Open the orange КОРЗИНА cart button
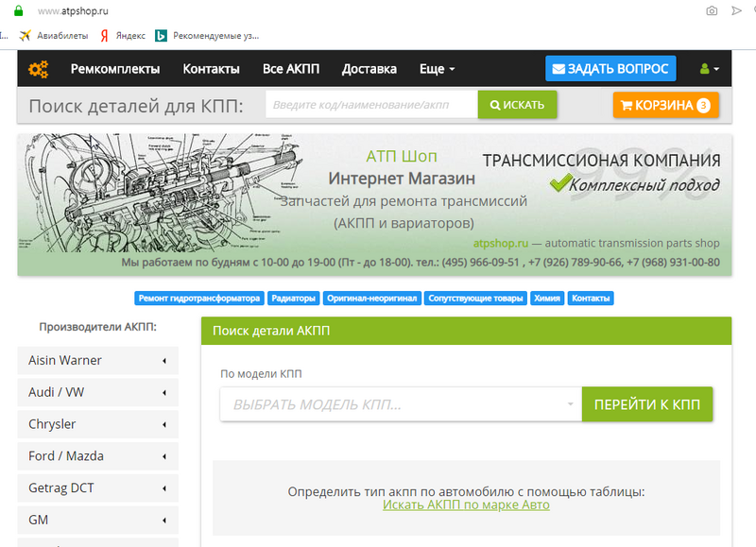 click(666, 105)
